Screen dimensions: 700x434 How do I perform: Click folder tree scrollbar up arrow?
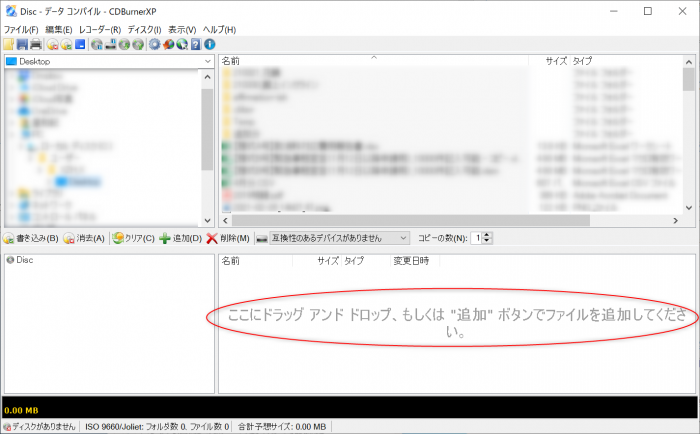(207, 77)
